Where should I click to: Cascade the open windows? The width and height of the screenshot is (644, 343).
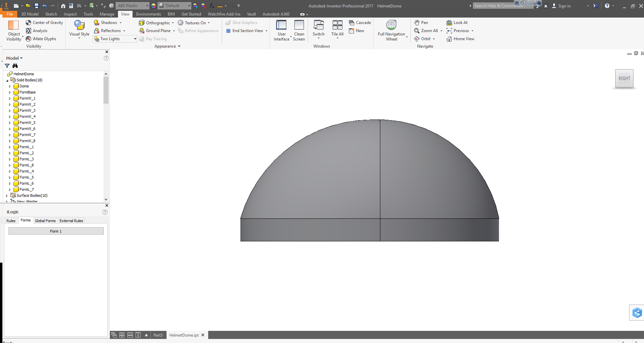[x=360, y=23]
